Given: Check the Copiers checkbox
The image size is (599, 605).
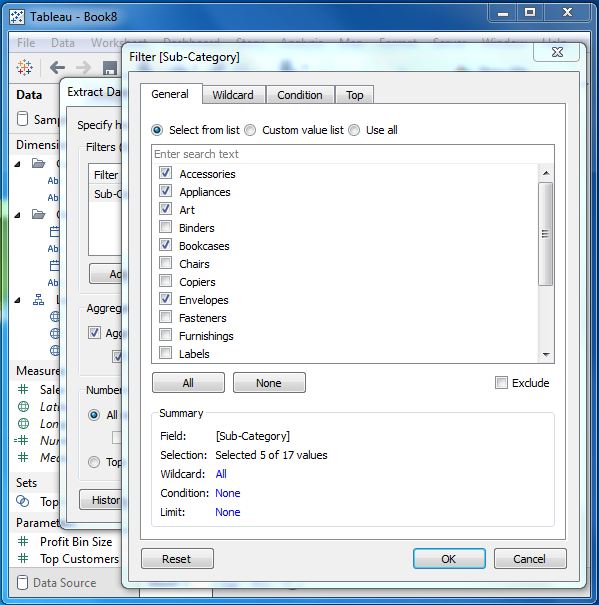Looking at the screenshot, I should tap(166, 281).
